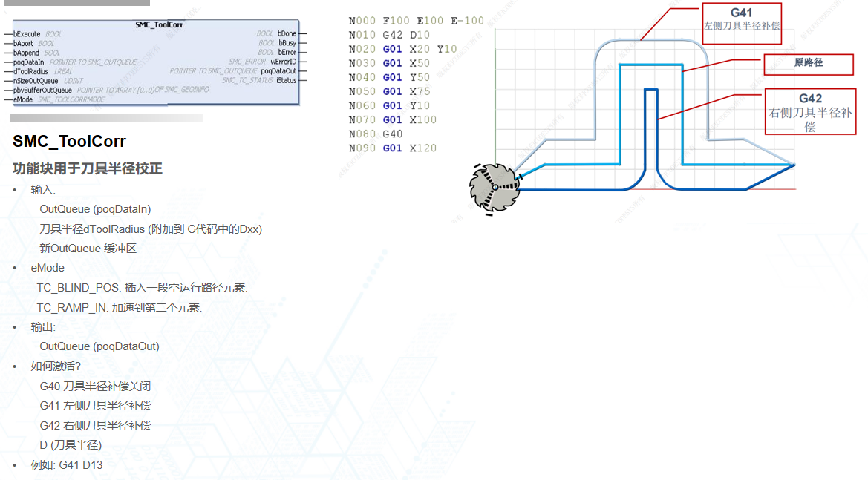Click the bDone output pin

click(287, 34)
